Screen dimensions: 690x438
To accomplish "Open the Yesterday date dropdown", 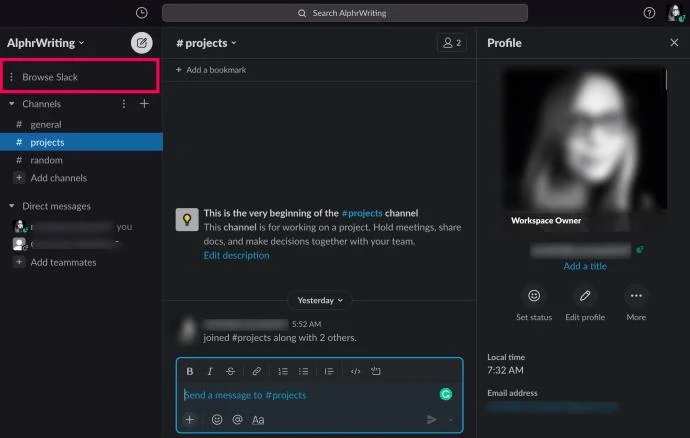I will tap(319, 300).
